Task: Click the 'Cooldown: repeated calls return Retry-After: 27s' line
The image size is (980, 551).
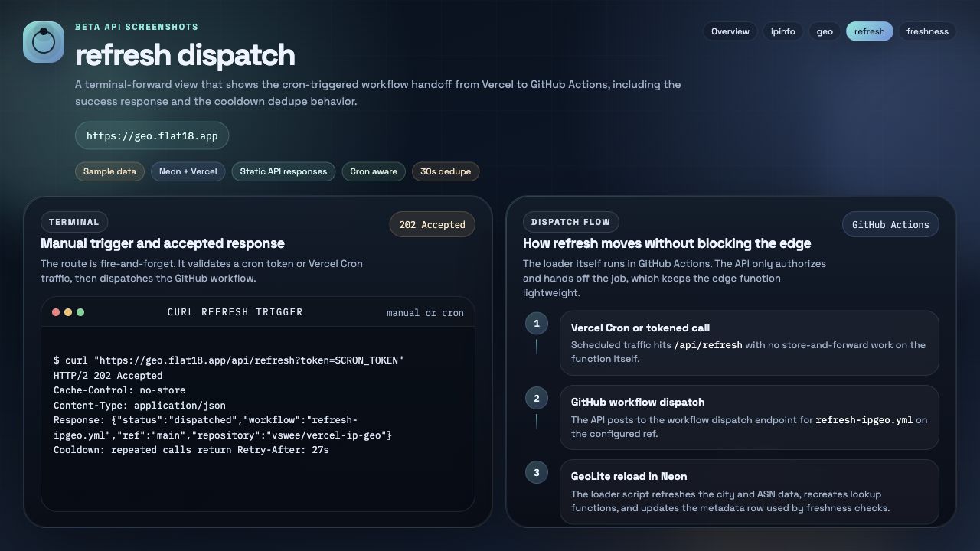Action: [191, 450]
